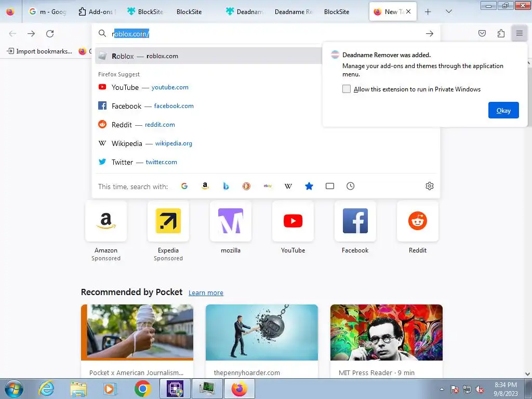Open search settings gear

coord(430,186)
